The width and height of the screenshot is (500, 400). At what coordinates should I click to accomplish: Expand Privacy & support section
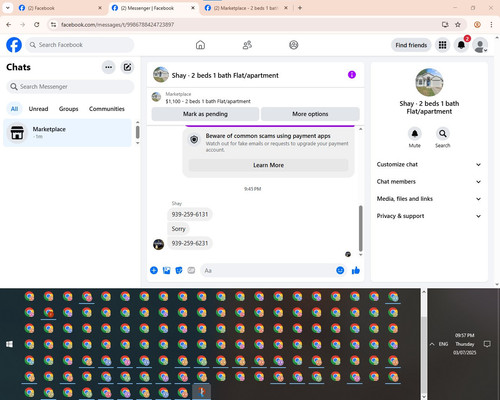tap(429, 216)
